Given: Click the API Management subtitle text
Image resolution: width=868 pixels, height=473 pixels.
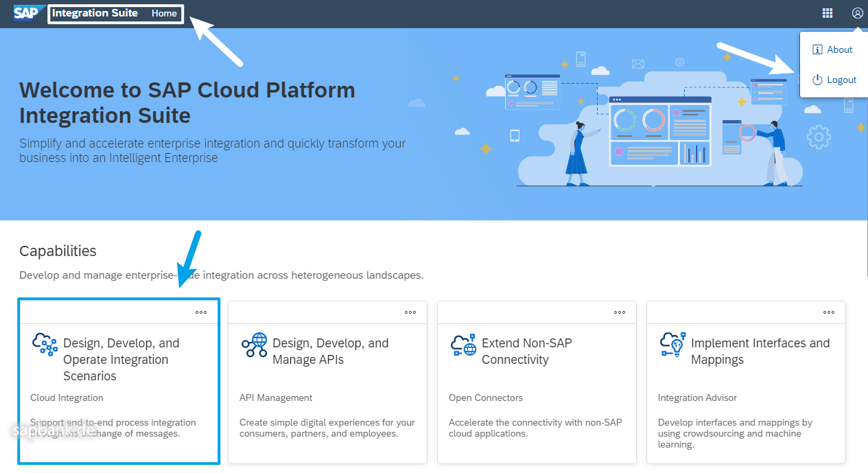Looking at the screenshot, I should tap(276, 397).
